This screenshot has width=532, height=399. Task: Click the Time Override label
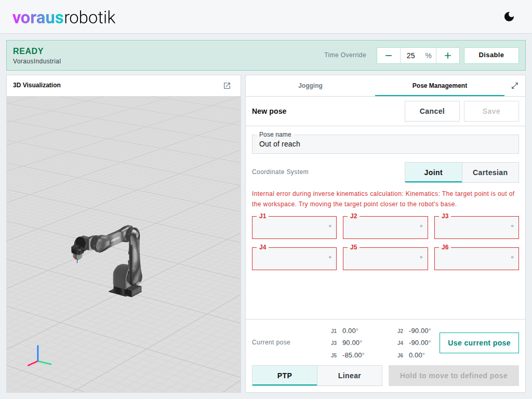[345, 55]
